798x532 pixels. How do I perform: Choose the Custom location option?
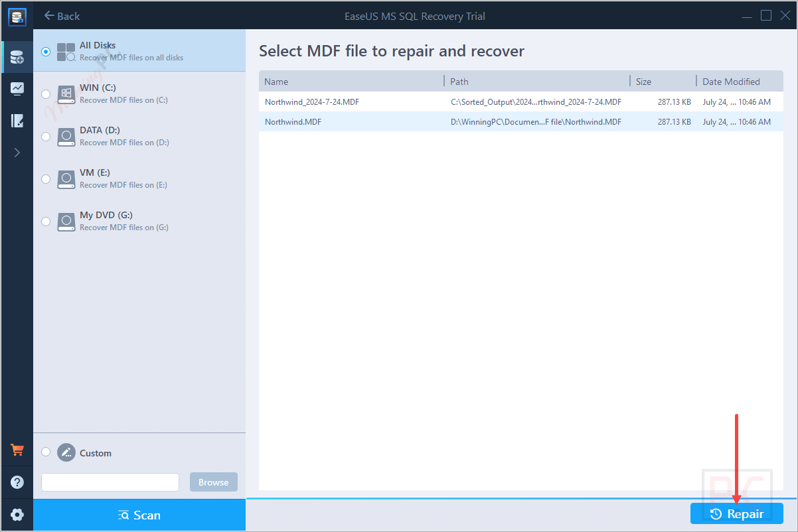pos(45,452)
